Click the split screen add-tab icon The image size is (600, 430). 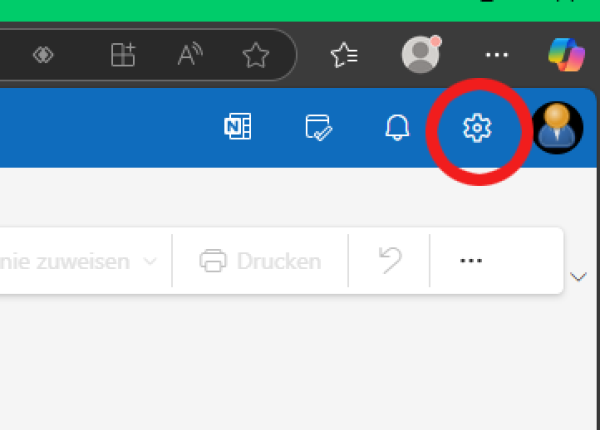[123, 55]
